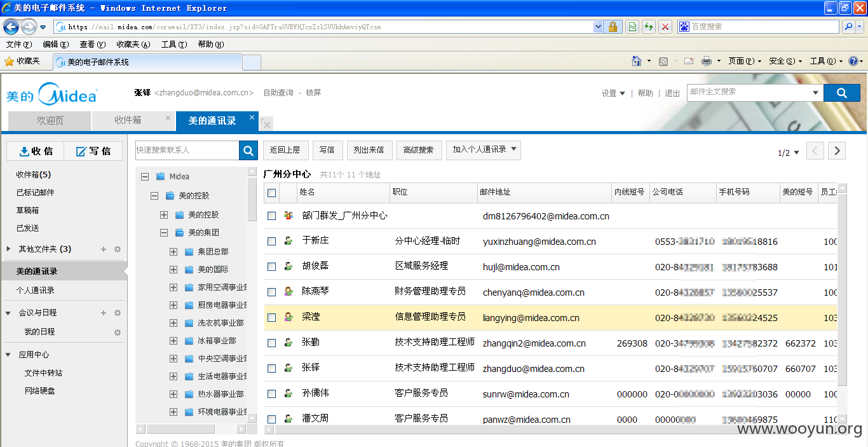
Task: Open the Favorites star icon
Action: 9,61
